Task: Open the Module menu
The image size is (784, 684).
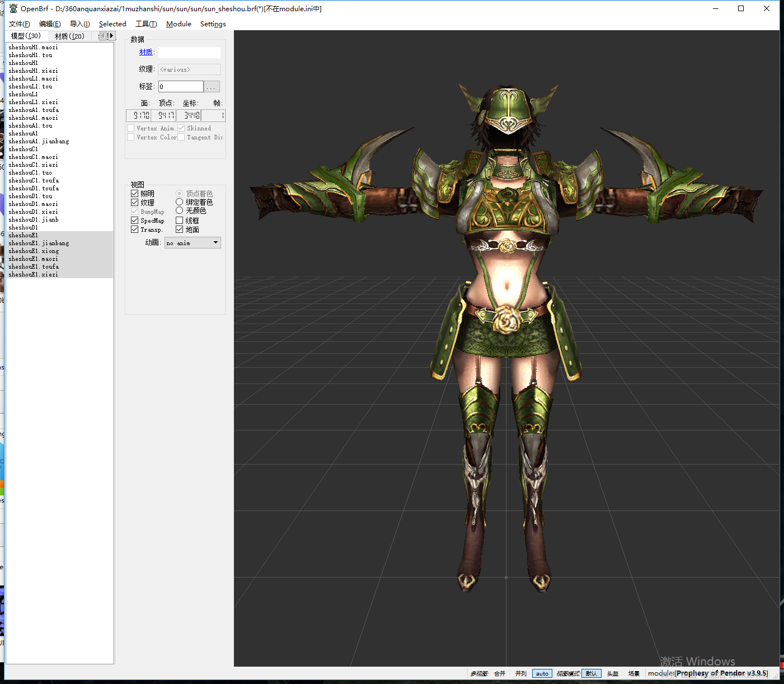Action: click(179, 24)
